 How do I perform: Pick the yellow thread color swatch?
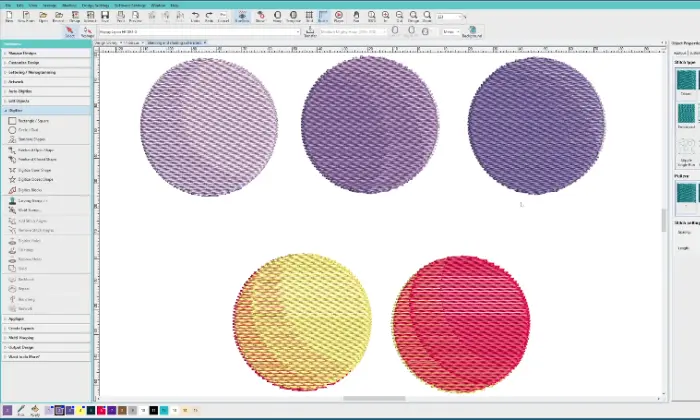(80, 410)
